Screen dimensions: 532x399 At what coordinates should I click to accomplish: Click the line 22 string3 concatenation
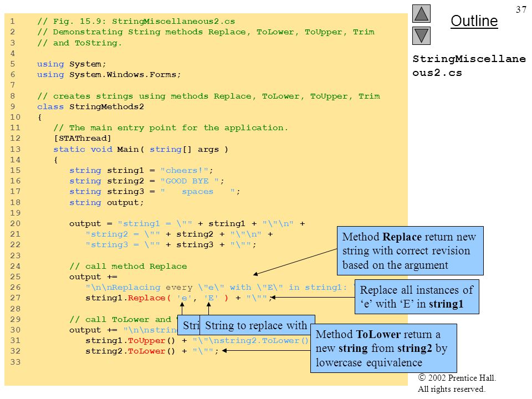tap(171, 244)
